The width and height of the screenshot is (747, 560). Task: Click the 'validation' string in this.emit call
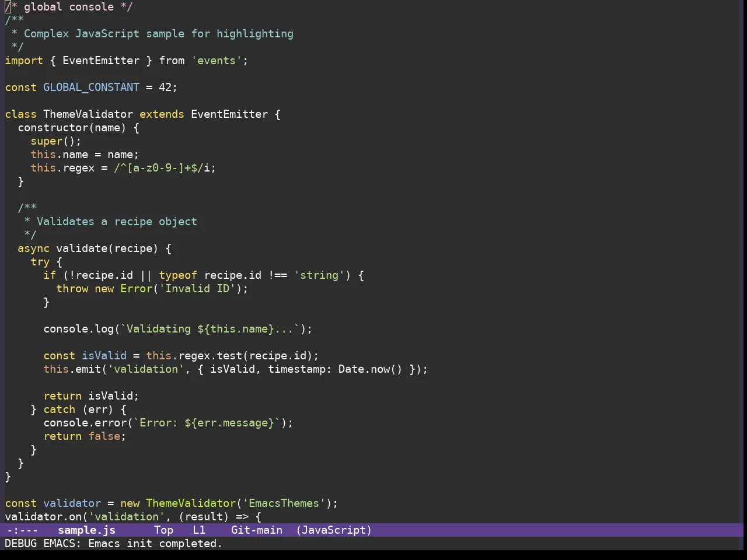point(146,369)
